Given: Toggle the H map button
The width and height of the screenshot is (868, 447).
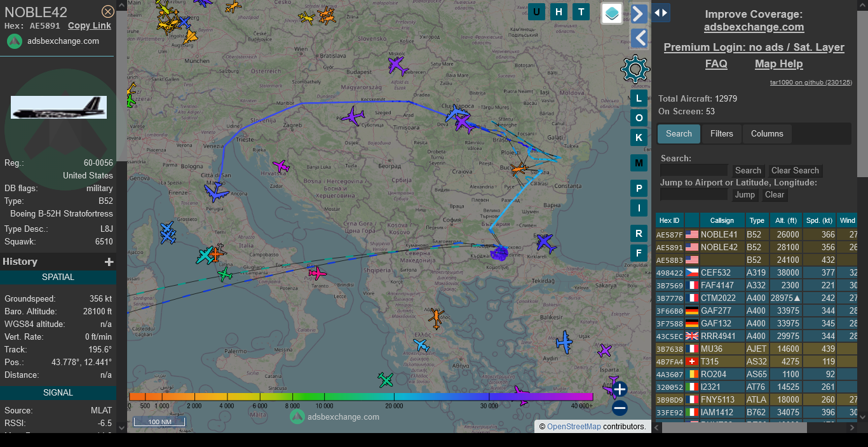Looking at the screenshot, I should tap(559, 11).
